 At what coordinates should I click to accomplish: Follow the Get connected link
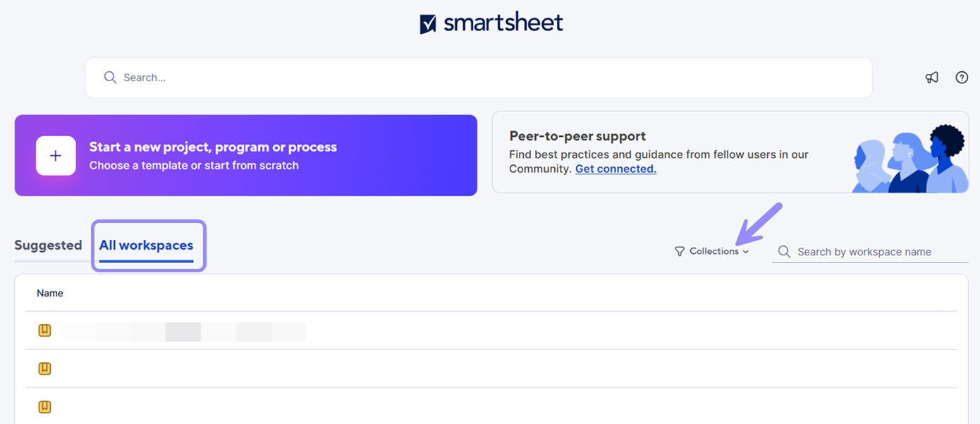pos(615,169)
